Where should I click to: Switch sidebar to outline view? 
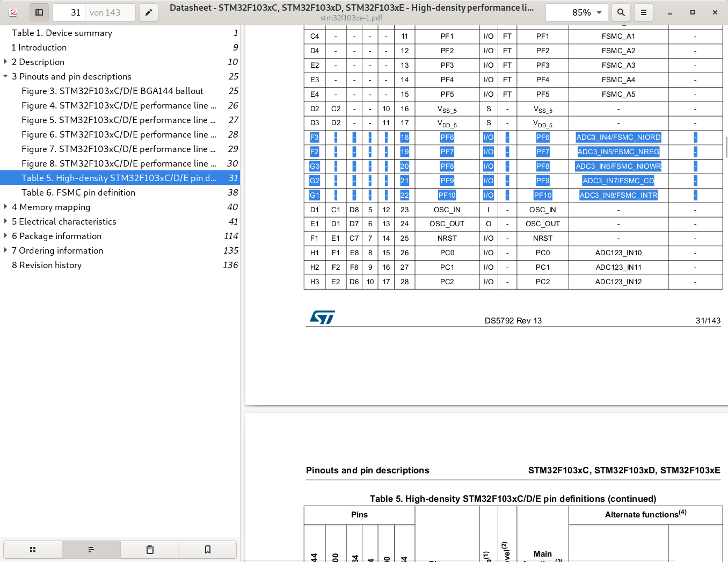pyautogui.click(x=91, y=550)
